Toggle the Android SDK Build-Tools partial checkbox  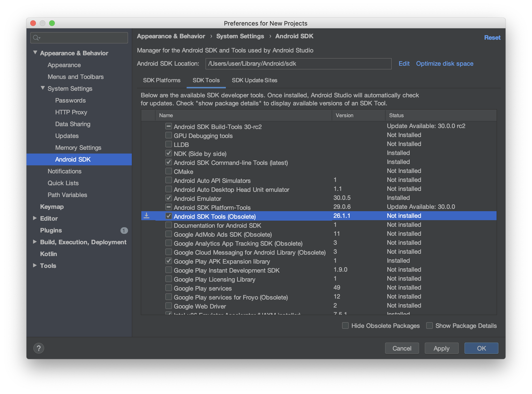[169, 126]
